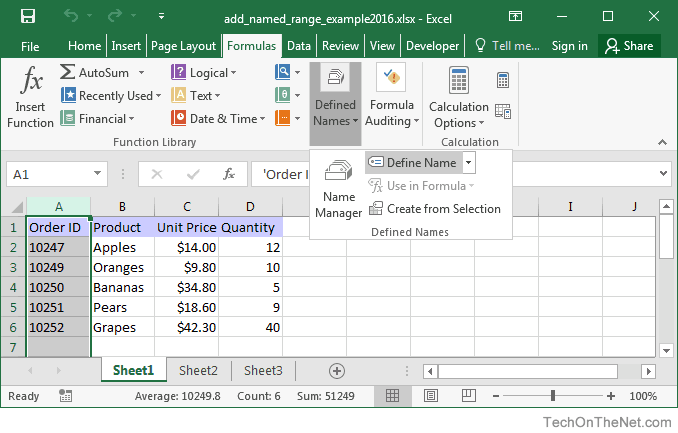
Task: Click the cell with $34.80
Action: pos(186,287)
